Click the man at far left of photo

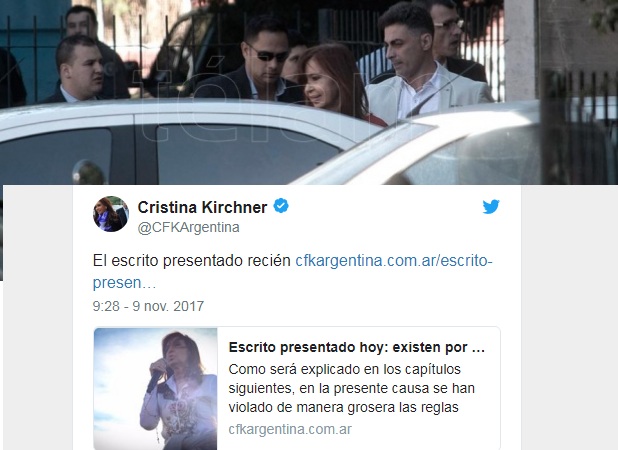[77, 69]
